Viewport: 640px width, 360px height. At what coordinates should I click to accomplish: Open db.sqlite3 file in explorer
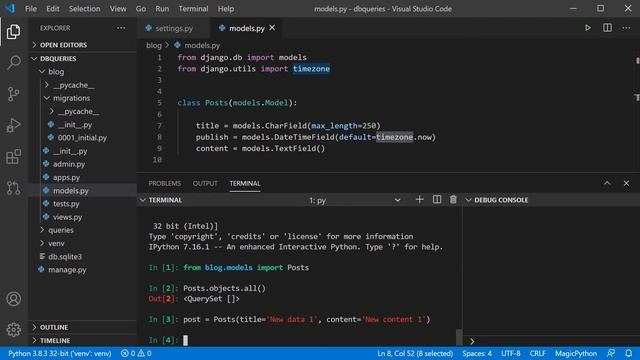point(65,257)
